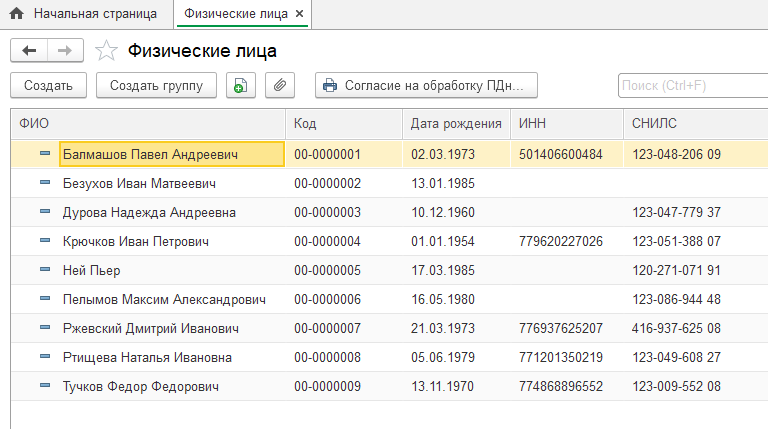Open attached files paperclip icon
Viewport: 768px width, 429px height.
(280, 86)
